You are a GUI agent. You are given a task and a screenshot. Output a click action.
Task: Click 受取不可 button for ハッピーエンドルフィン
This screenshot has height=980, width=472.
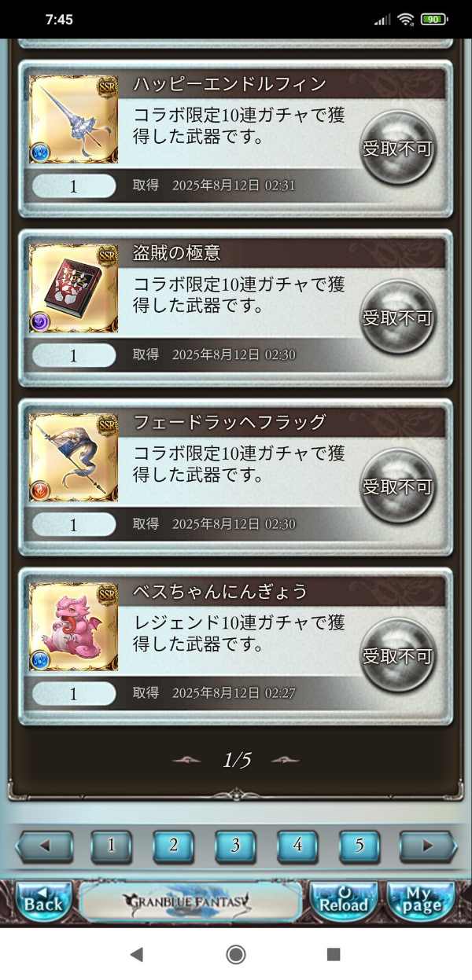point(397,148)
